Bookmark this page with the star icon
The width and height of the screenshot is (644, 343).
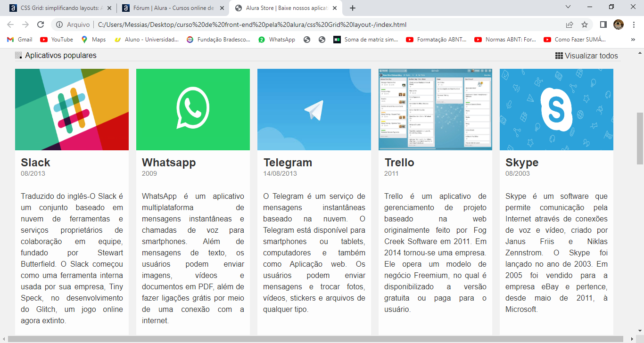point(585,24)
